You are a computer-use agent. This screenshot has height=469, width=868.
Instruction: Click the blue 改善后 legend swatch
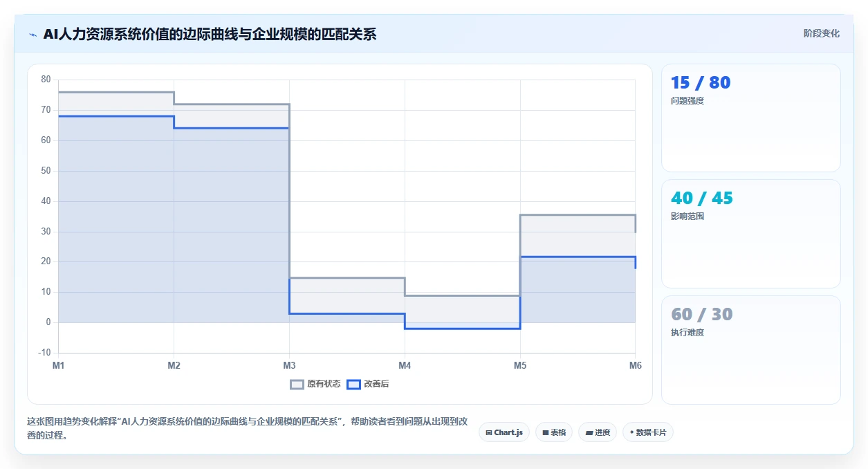[353, 384]
